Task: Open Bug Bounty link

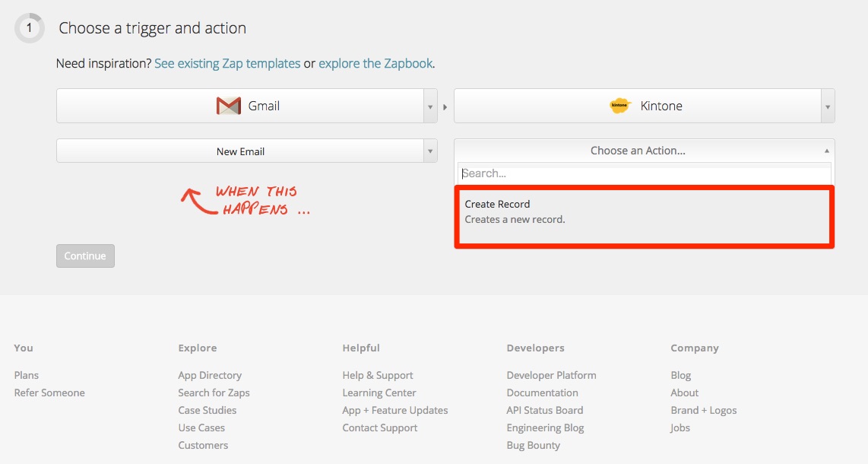Action: pos(533,445)
